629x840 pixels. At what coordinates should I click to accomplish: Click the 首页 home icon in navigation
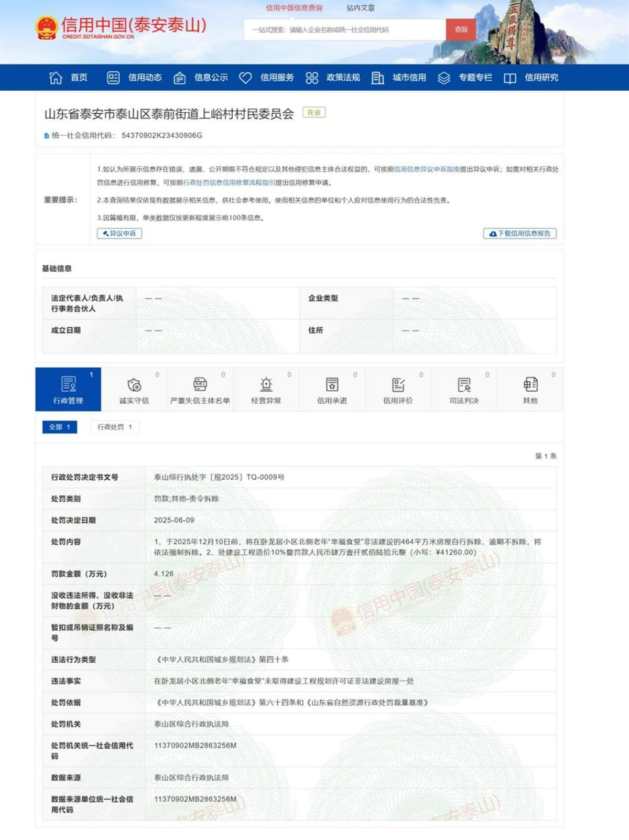56,78
